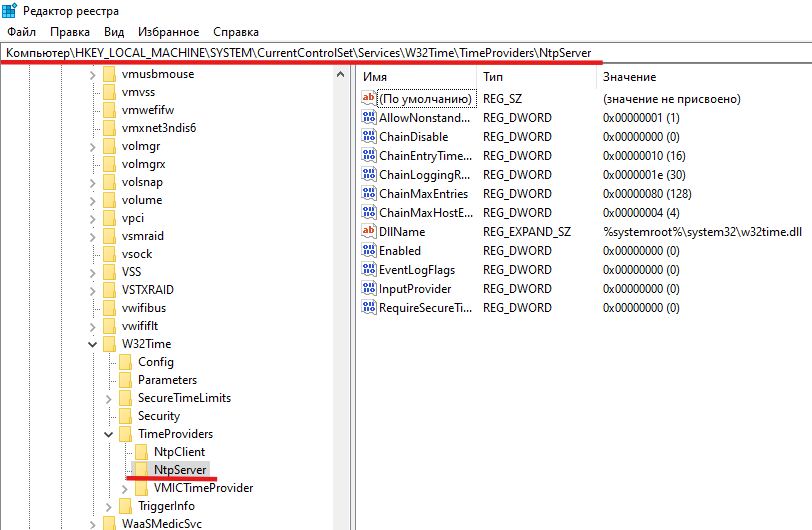
Task: Click the folder icon beside NtpClient
Action: [x=142, y=452]
